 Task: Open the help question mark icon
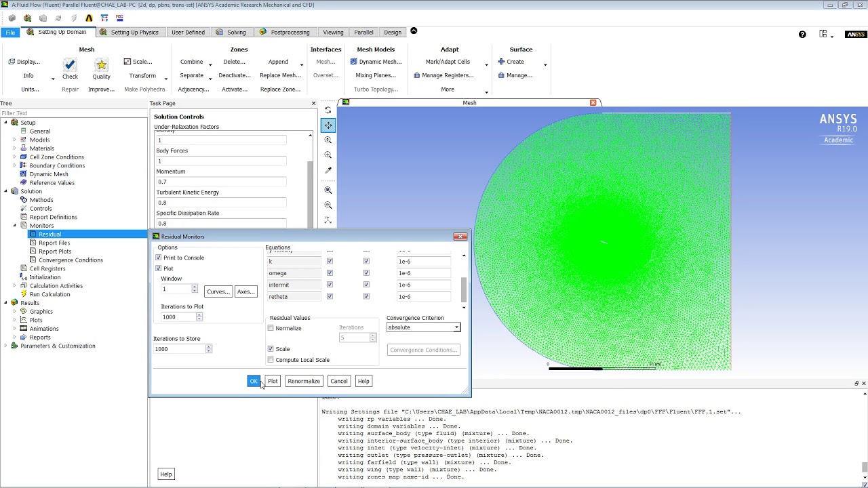click(802, 35)
